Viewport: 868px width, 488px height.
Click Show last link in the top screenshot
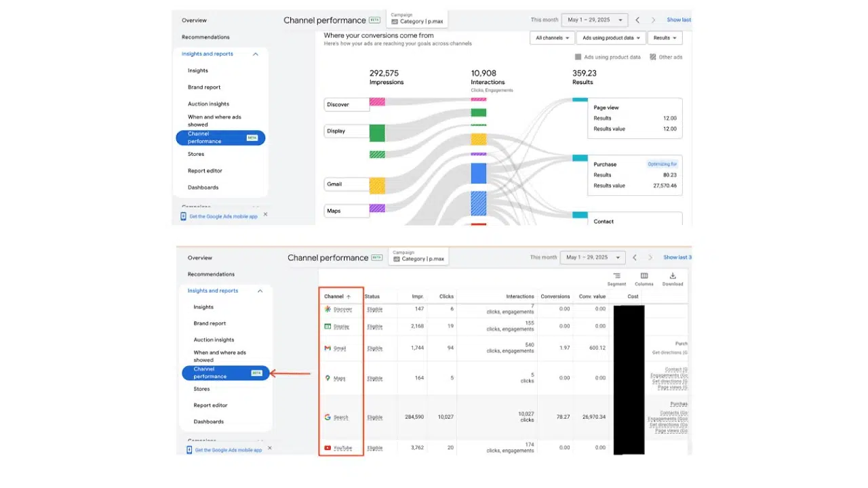tap(679, 20)
